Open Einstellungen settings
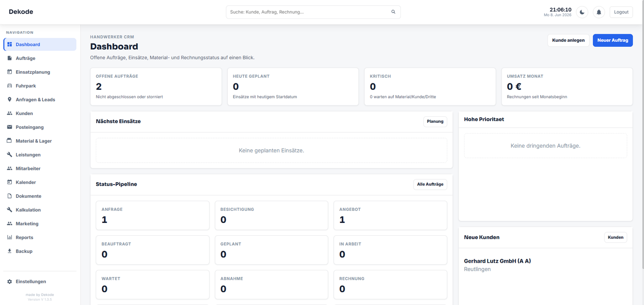 40,281
